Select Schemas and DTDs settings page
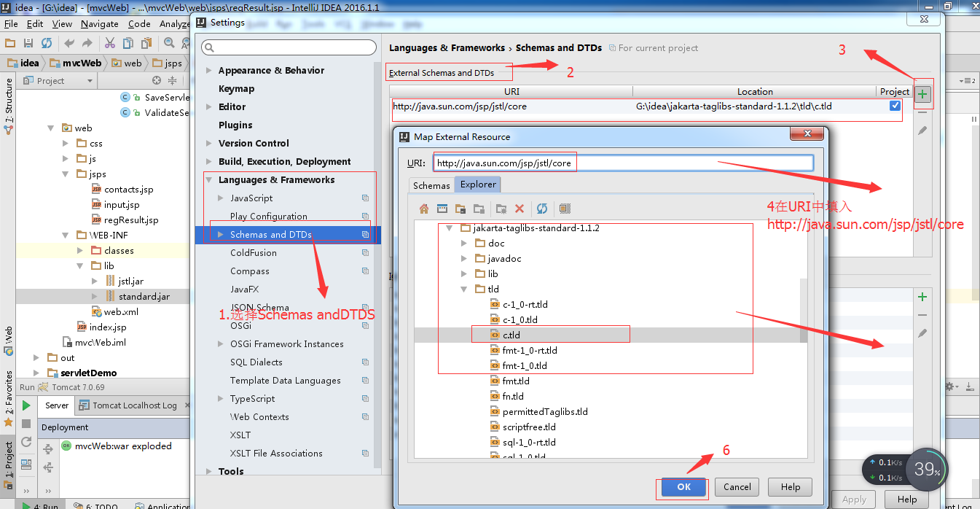980x509 pixels. point(288,235)
